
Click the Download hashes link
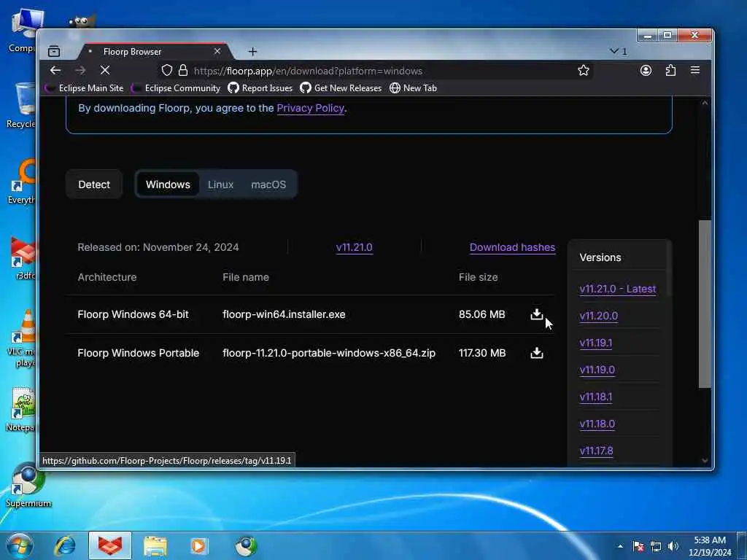pos(512,247)
